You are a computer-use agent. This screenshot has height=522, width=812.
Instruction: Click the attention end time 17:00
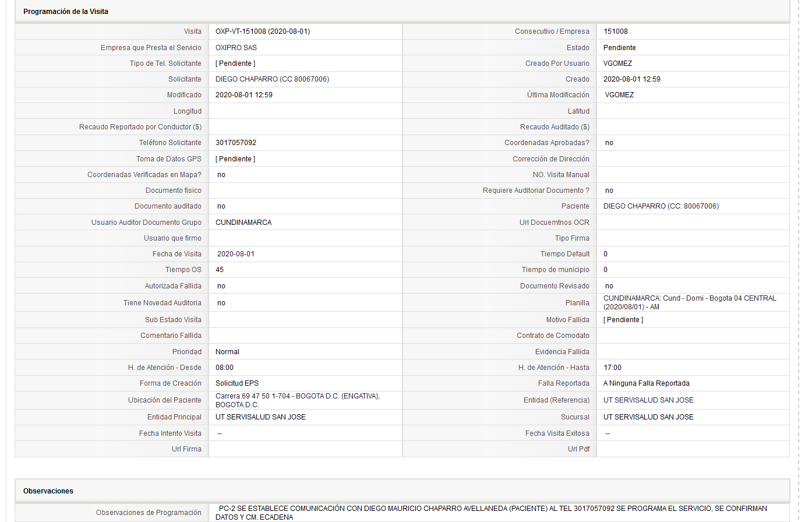[612, 368]
